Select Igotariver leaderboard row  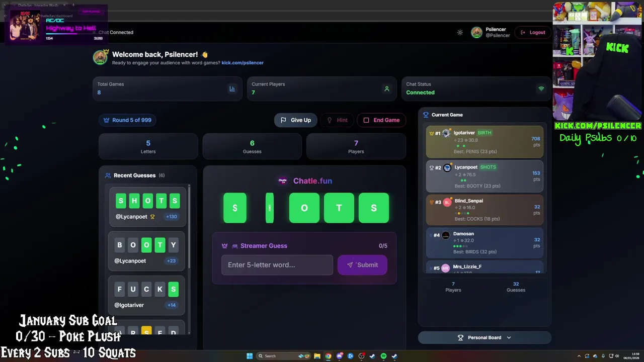click(485, 142)
